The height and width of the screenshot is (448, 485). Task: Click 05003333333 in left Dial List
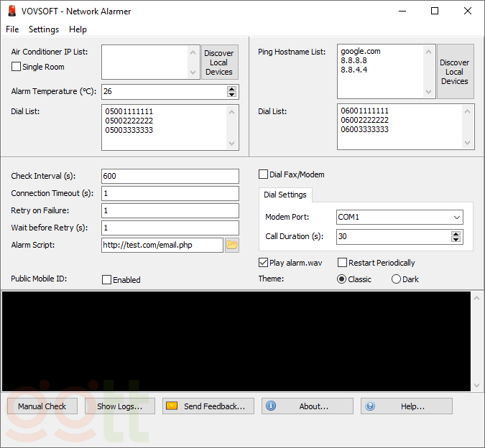point(129,130)
